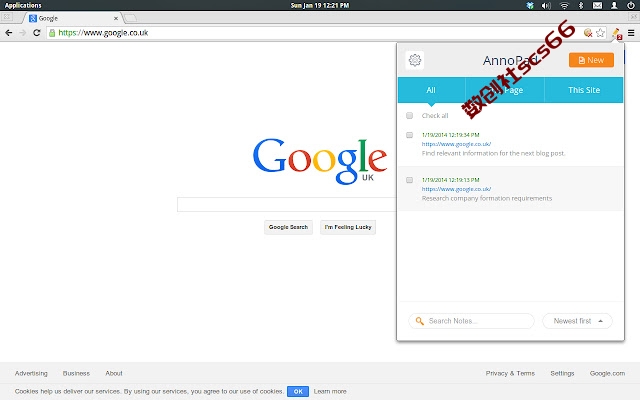Click Learn more cookie link
Image resolution: width=640 pixels, height=400 pixels.
(330, 391)
